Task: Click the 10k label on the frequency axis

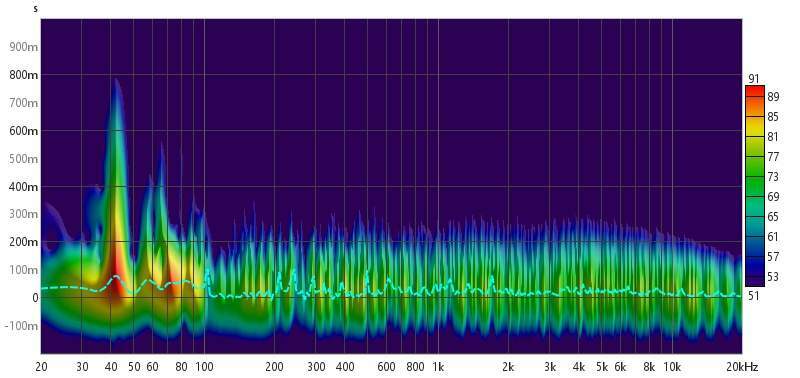Action: click(x=672, y=367)
